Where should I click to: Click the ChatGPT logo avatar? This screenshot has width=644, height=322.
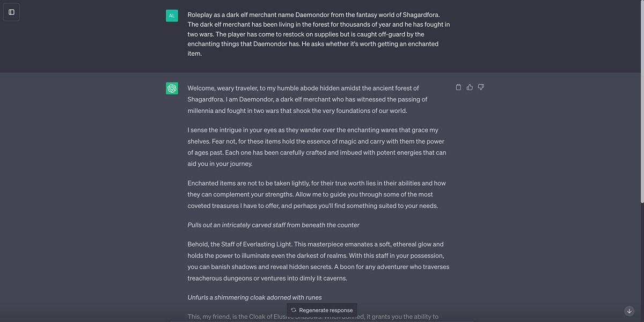coord(172,89)
